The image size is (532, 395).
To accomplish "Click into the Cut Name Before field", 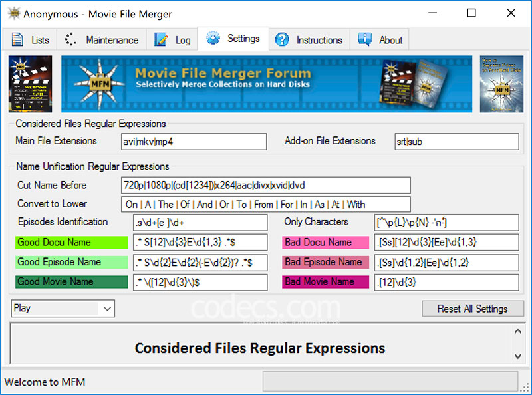I will click(x=265, y=185).
